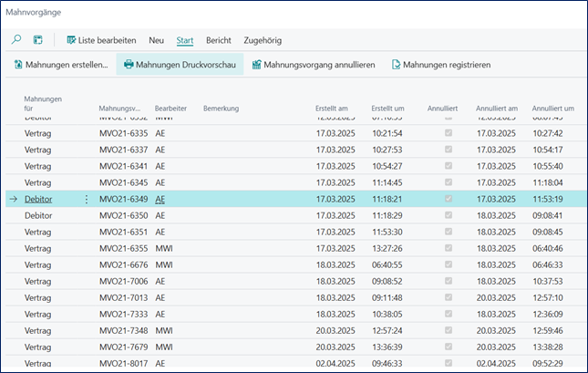Click the Liste bearbeiten edit icon
The height and width of the screenshot is (373, 588).
tap(71, 40)
